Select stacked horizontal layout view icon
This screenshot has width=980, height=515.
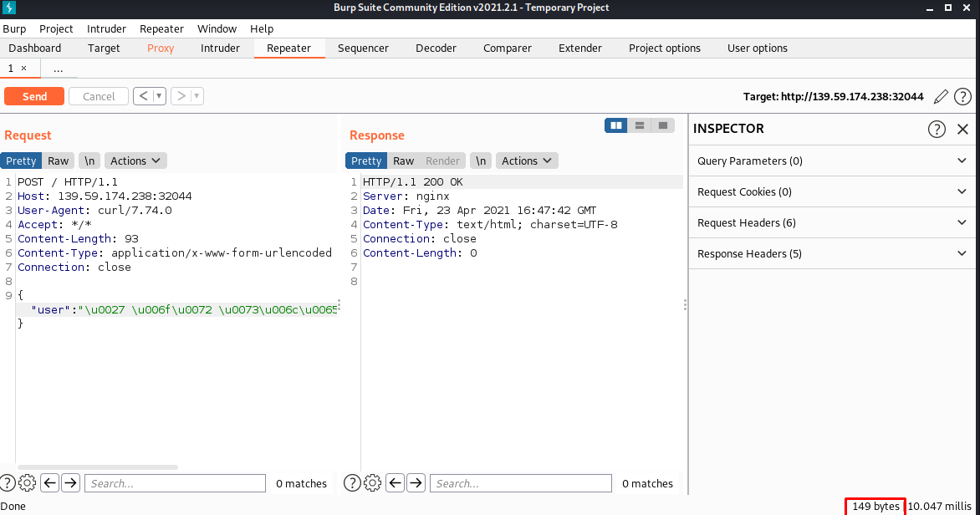(x=640, y=125)
